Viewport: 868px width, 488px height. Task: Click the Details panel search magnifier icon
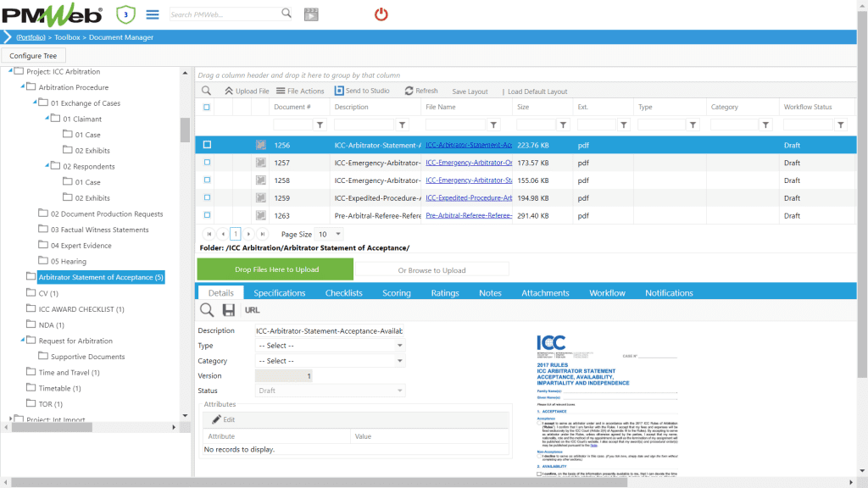[207, 310]
